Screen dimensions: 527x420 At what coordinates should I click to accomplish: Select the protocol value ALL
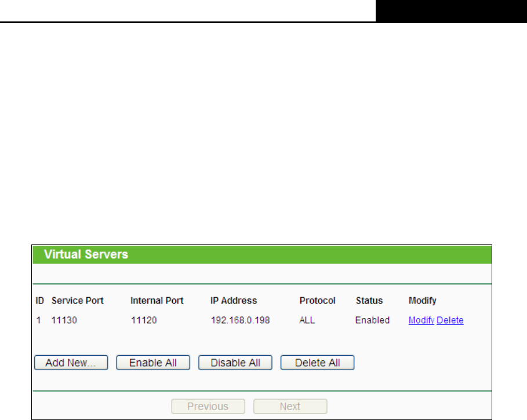[x=307, y=320]
